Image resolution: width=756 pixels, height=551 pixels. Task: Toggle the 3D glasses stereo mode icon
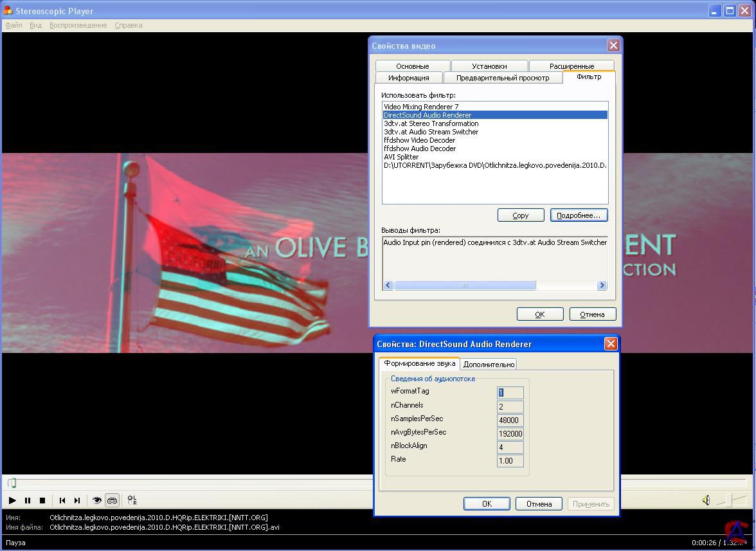[x=112, y=500]
